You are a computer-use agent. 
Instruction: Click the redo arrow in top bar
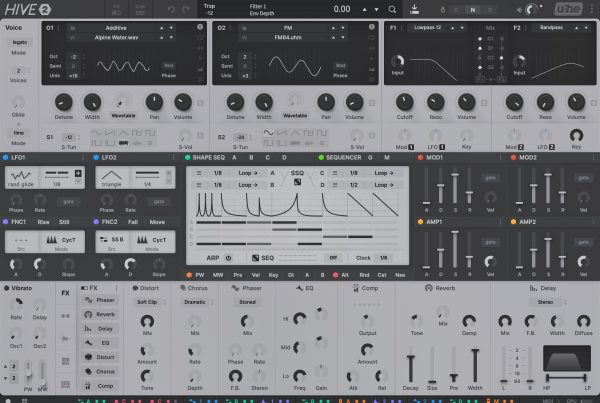tap(186, 9)
